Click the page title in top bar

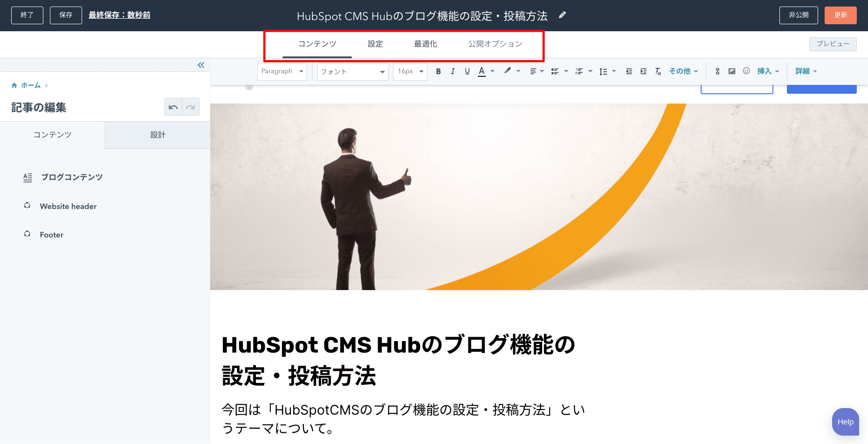click(422, 16)
